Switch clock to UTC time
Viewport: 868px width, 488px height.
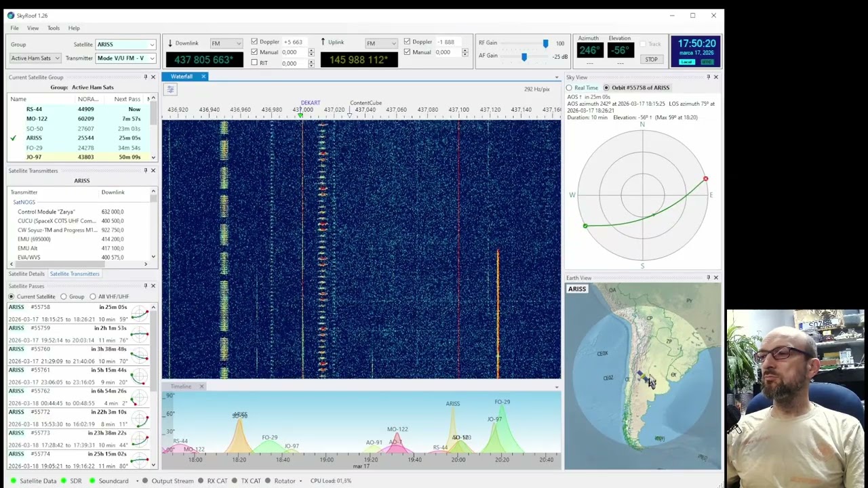point(707,62)
